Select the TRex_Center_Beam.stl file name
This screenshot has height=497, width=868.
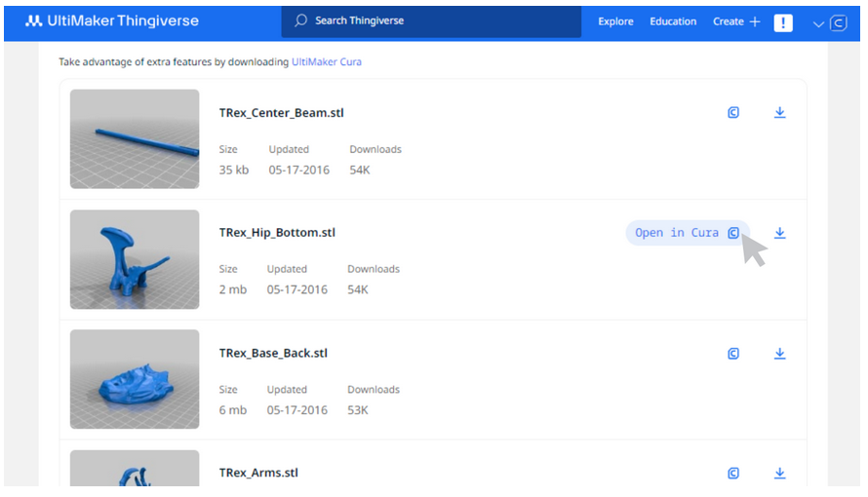click(281, 113)
